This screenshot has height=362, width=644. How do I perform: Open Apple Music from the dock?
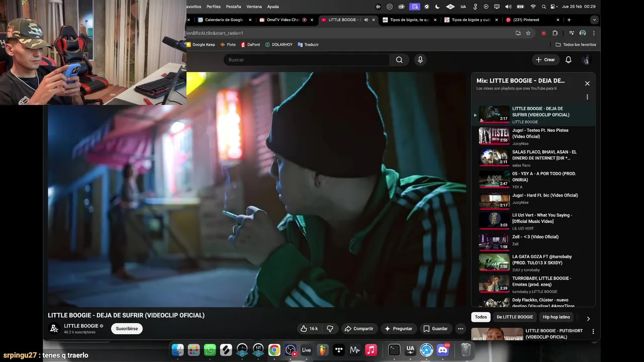pyautogui.click(x=371, y=350)
